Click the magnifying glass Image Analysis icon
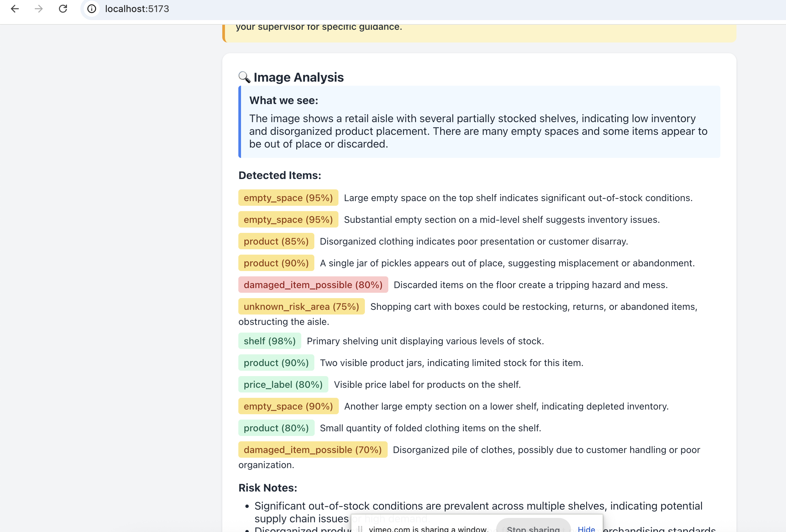Screen dimensions: 786x532 coord(244,77)
